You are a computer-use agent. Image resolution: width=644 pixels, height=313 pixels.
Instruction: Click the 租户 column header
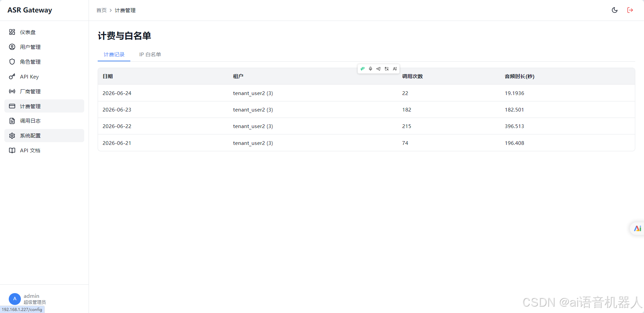(238, 76)
